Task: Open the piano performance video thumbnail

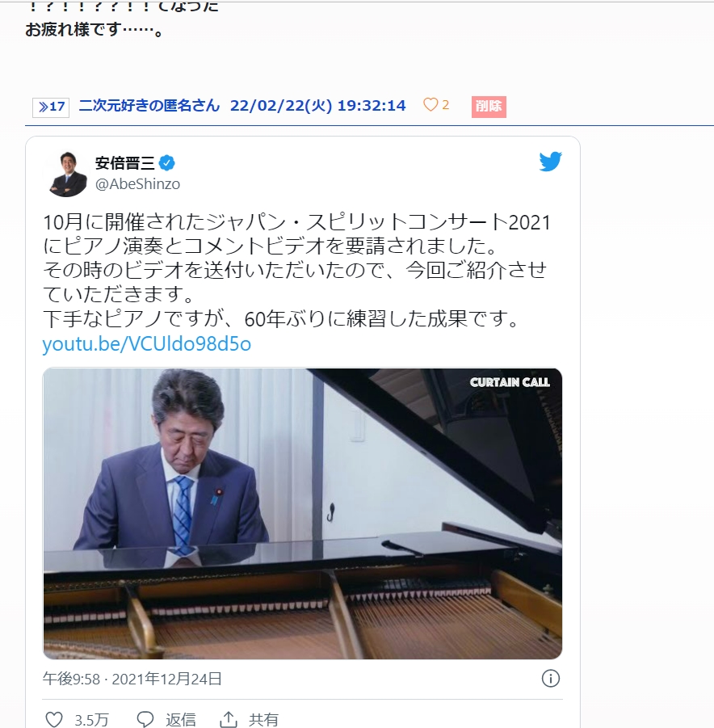Action: coord(303,514)
